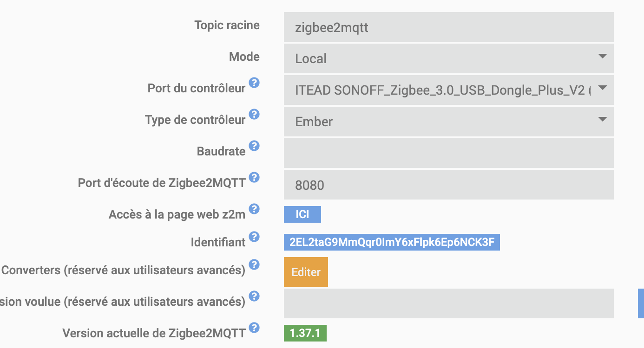
Task: Click question mark next to Accès à la page web z2m
Action: point(254,209)
